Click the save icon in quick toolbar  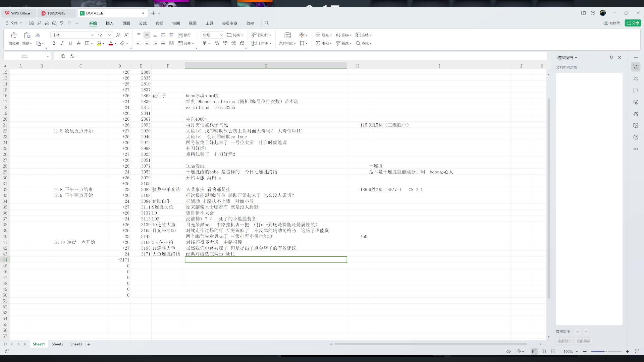click(x=32, y=23)
